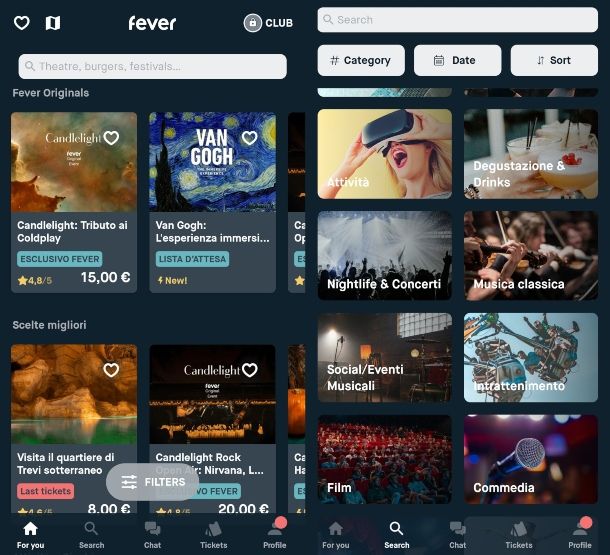Viewport: 610px width, 555px height.
Task: Open the Category filter dropdown
Action: pyautogui.click(x=361, y=60)
